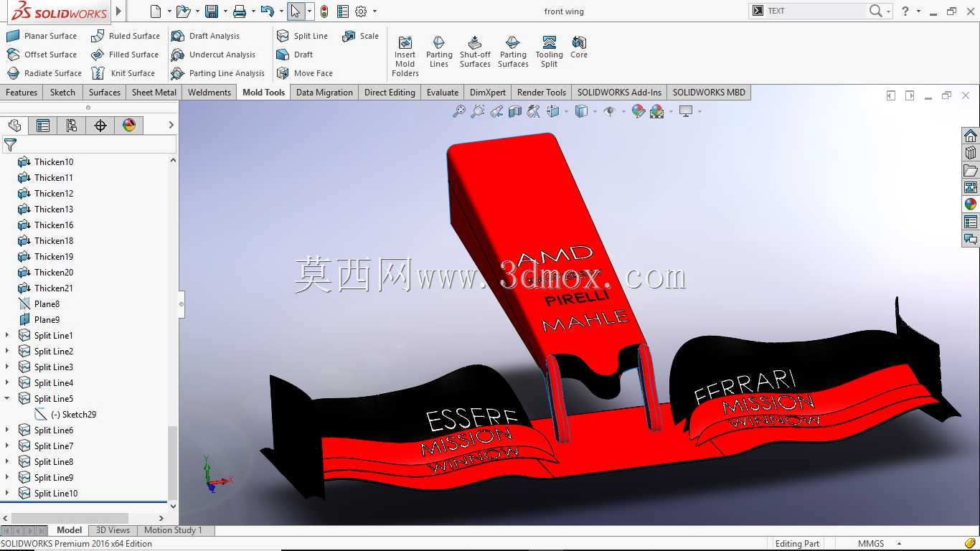Image resolution: width=980 pixels, height=551 pixels.
Task: Open the PropertyManager tab
Action: 43,126
